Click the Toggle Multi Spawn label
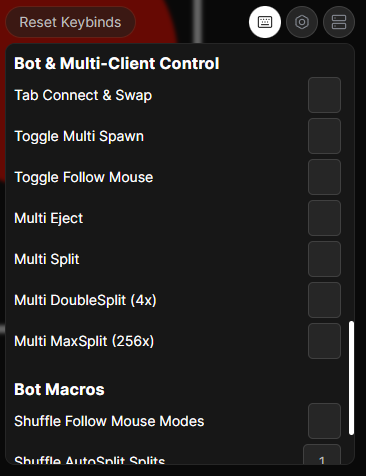 (79, 136)
